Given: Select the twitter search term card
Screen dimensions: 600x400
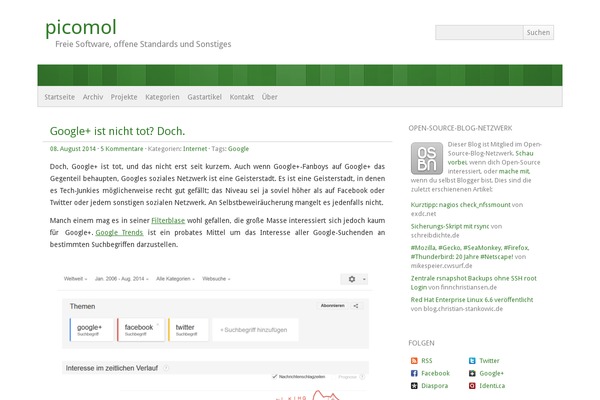Looking at the screenshot, I should pos(188,330).
